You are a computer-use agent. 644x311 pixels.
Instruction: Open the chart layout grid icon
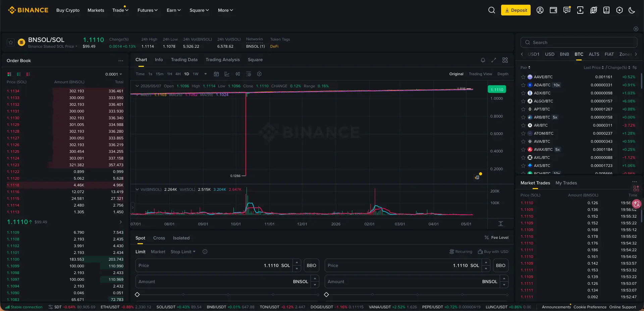point(505,60)
